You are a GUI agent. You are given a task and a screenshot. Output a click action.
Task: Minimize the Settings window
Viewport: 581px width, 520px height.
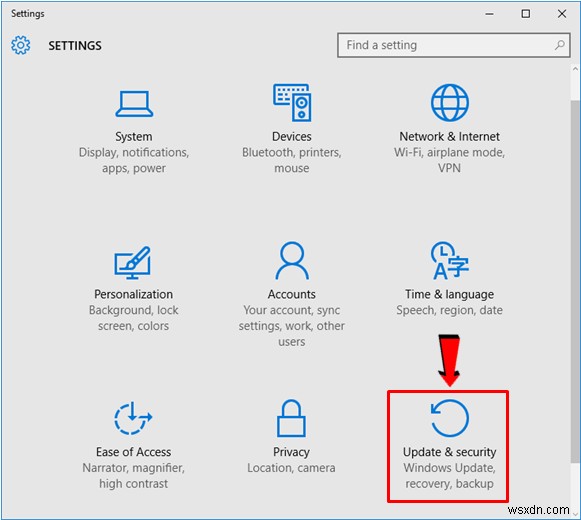[x=489, y=14]
